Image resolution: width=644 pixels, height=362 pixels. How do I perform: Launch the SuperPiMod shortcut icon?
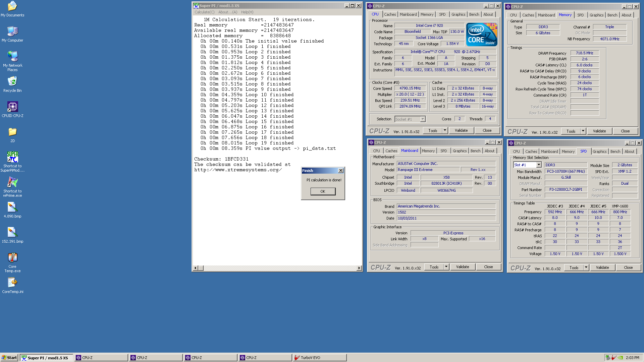(12, 162)
